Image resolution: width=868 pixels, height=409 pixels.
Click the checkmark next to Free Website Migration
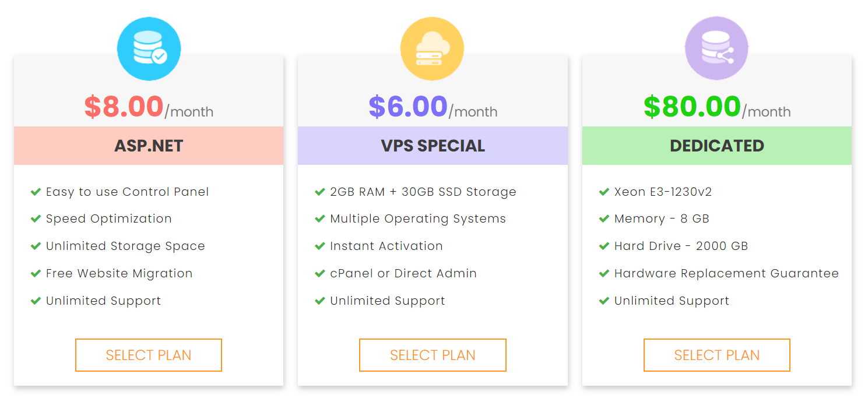[x=35, y=273]
